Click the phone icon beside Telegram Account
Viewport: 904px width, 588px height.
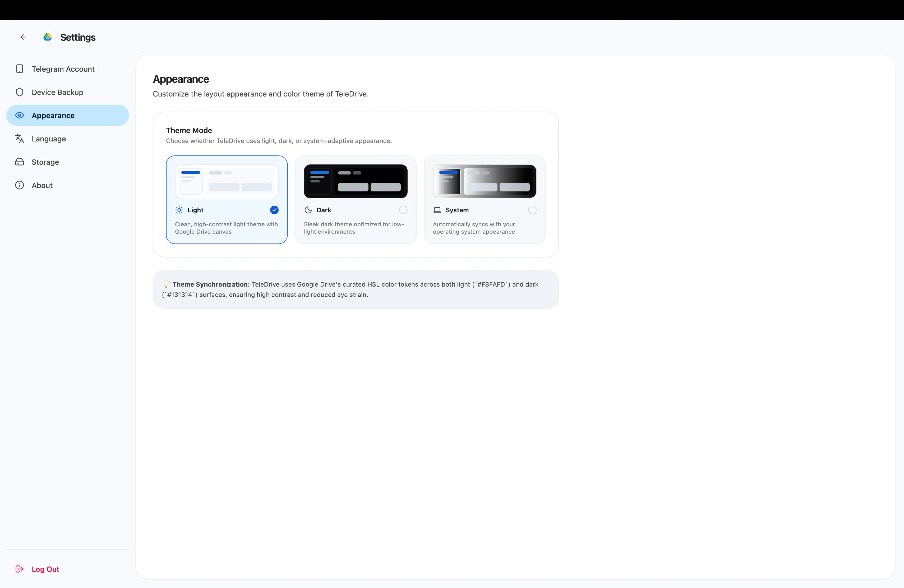click(19, 69)
